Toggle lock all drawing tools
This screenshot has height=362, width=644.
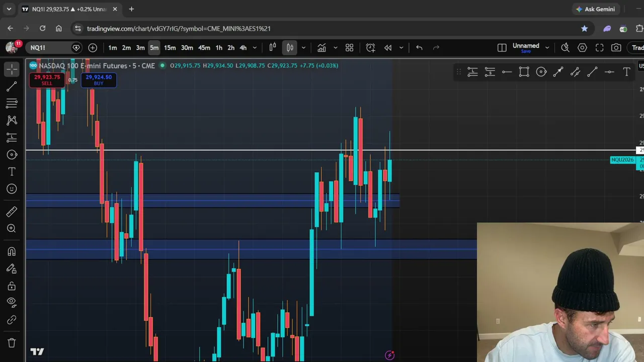(x=12, y=286)
